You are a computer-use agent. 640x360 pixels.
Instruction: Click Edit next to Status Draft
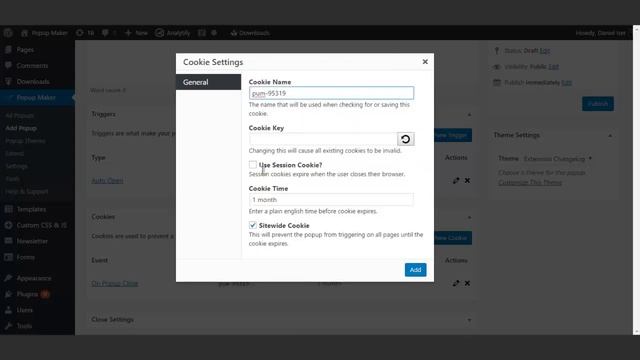pos(544,51)
